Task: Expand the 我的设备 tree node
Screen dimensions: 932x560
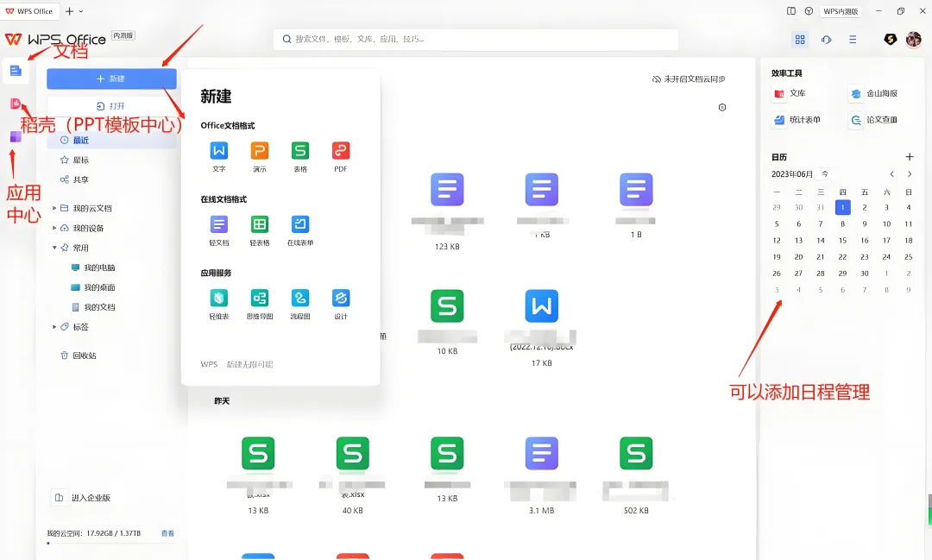Action: point(54,228)
